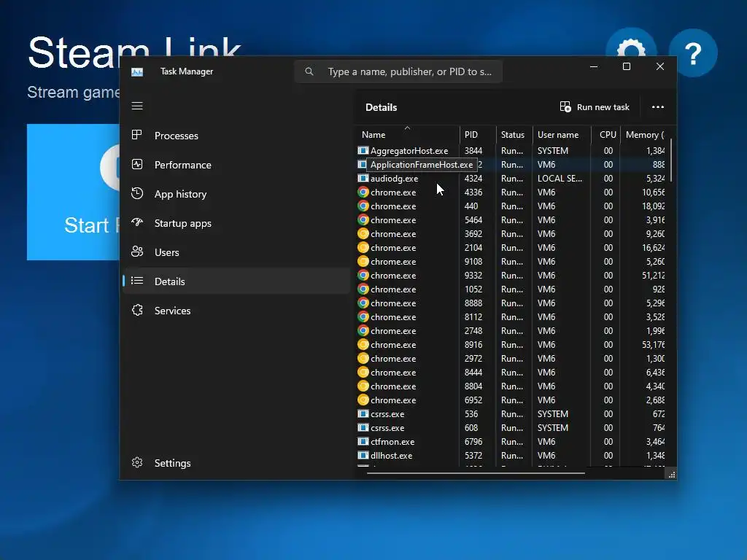The image size is (747, 560).
Task: Click the Processes sidebar icon
Action: tap(136, 135)
